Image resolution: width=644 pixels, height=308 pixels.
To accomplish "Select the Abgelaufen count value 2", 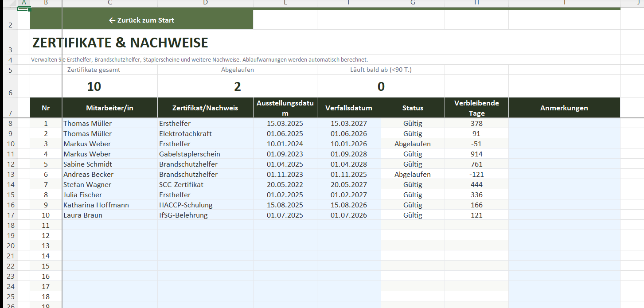I will 237,86.
